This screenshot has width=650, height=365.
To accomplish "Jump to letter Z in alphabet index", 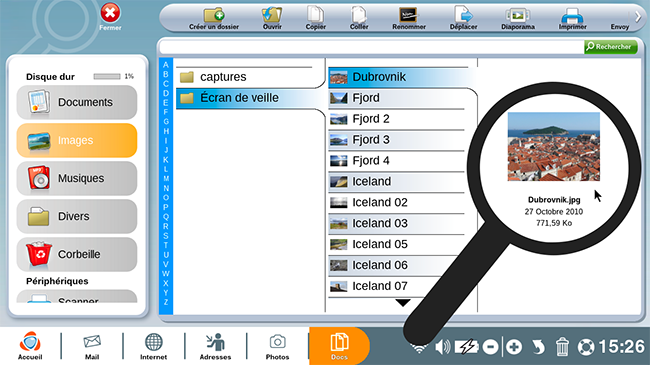I will [x=166, y=302].
